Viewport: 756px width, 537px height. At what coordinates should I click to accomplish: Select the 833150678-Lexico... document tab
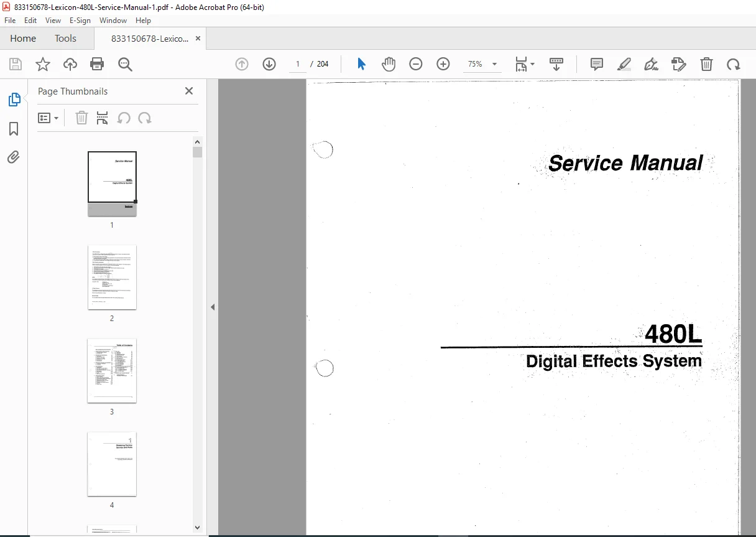(149, 39)
